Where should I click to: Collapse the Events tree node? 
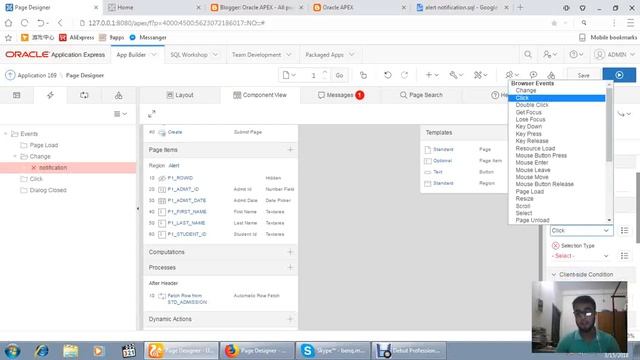[6, 134]
